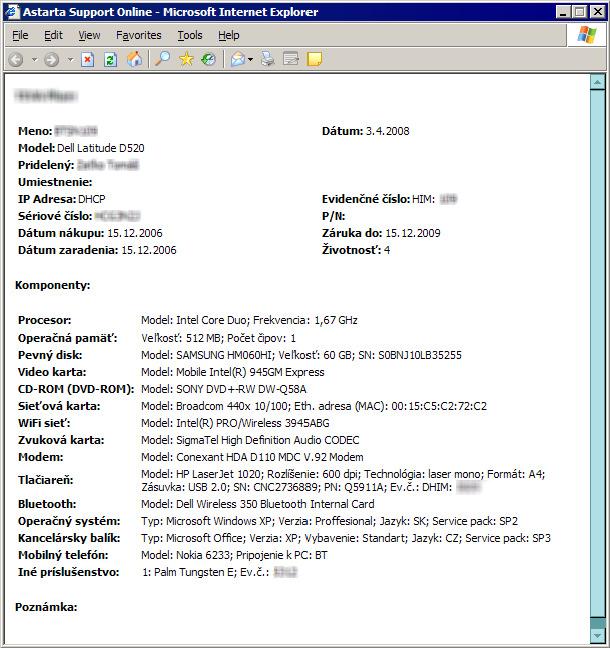610x648 pixels.
Task: Click the Internet Explorer title bar icon
Action: [12, 12]
